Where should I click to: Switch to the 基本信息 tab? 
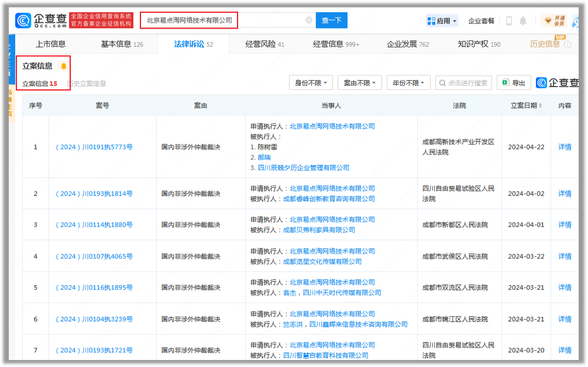click(122, 44)
